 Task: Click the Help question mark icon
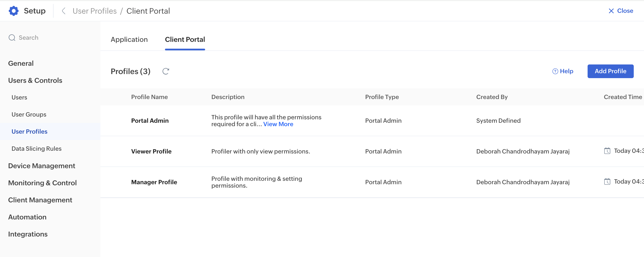(555, 71)
